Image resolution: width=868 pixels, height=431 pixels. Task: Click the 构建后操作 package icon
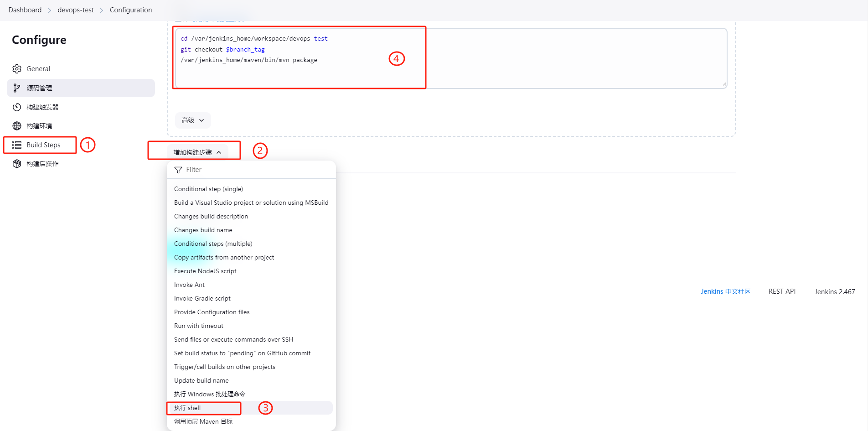[x=17, y=164]
